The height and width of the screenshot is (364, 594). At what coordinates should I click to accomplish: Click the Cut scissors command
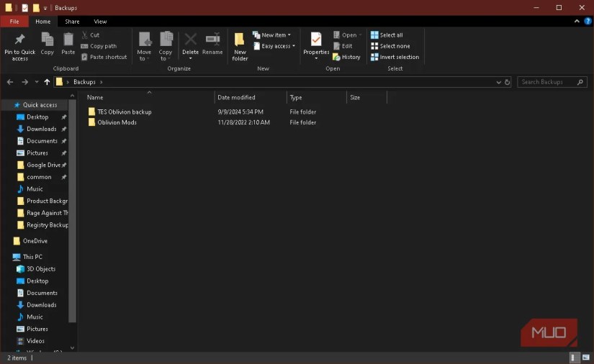[91, 35]
